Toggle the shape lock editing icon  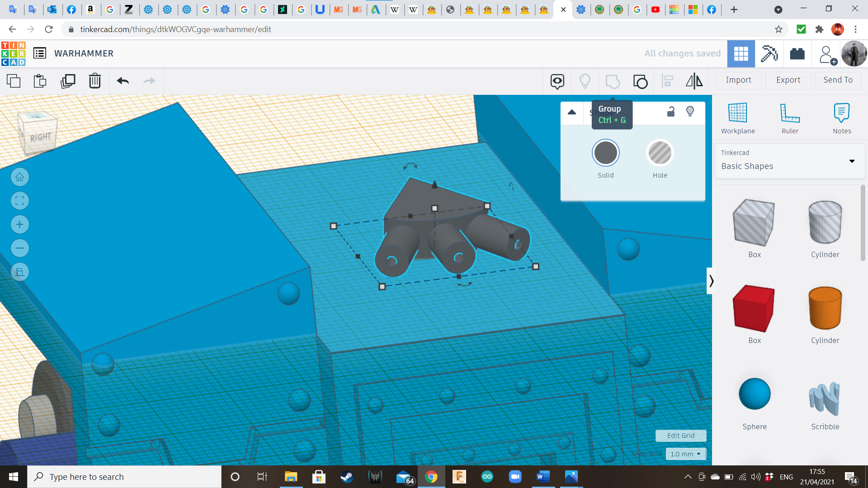(x=671, y=112)
